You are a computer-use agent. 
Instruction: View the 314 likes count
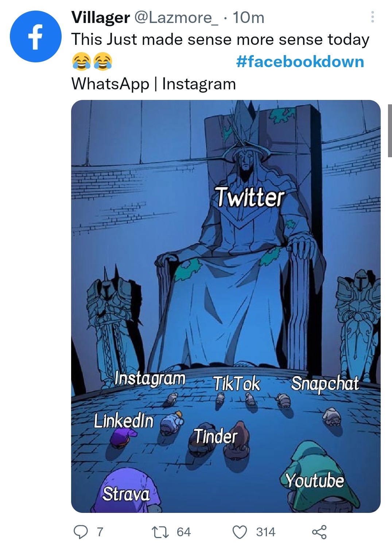click(265, 532)
